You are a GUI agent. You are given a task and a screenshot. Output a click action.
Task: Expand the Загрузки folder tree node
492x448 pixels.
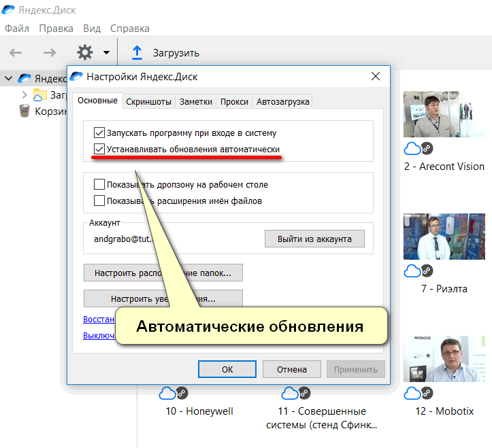tap(24, 94)
